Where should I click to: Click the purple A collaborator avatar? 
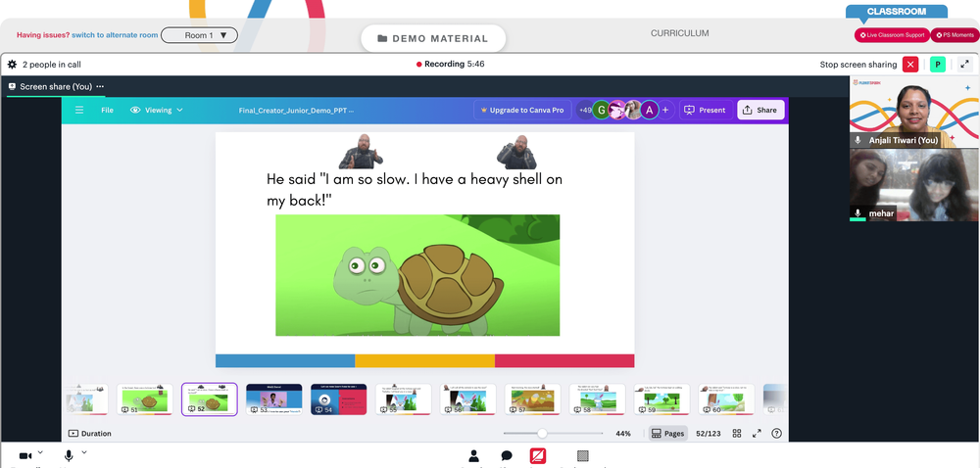650,110
